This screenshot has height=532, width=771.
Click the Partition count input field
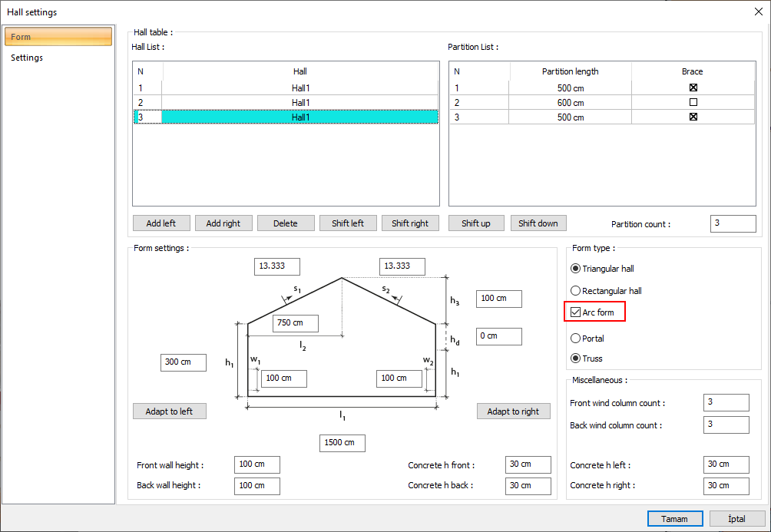(x=733, y=223)
